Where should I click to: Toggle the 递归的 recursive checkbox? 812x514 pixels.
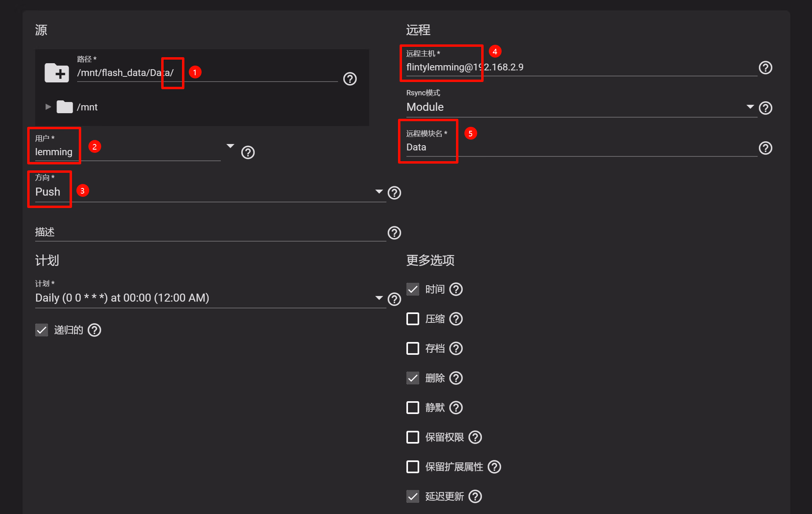(x=42, y=330)
